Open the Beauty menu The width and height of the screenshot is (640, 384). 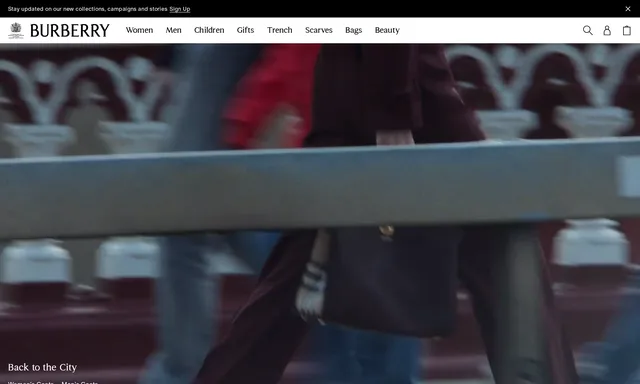[x=387, y=30]
